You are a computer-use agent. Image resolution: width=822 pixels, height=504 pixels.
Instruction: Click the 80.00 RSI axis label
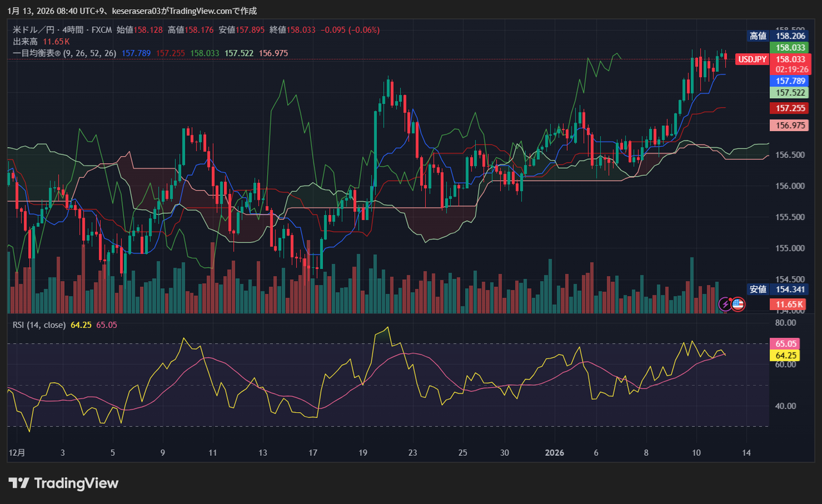(x=786, y=322)
